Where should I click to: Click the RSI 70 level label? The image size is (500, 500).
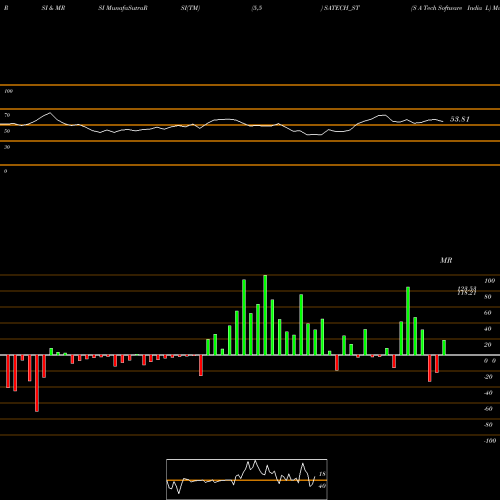tap(7, 115)
